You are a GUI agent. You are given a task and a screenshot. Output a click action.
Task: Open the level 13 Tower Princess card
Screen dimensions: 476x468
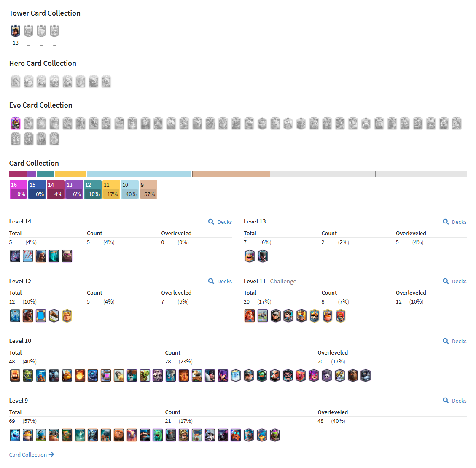[x=16, y=31]
